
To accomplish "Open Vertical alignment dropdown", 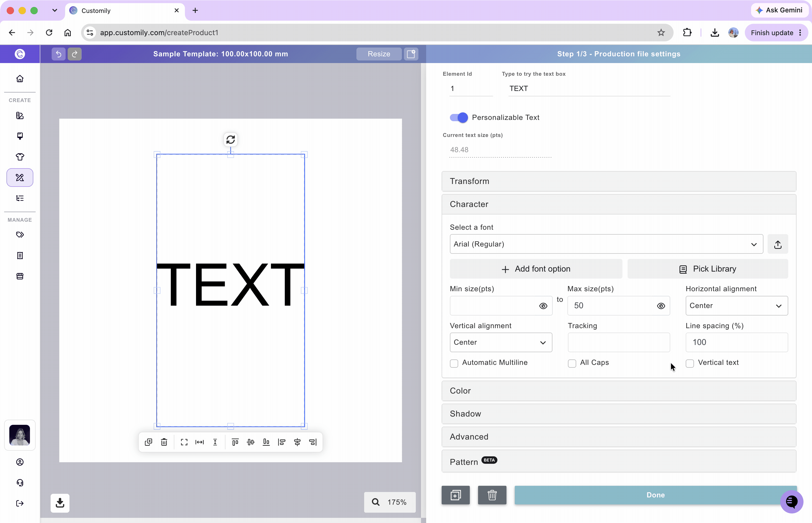I will [x=501, y=342].
